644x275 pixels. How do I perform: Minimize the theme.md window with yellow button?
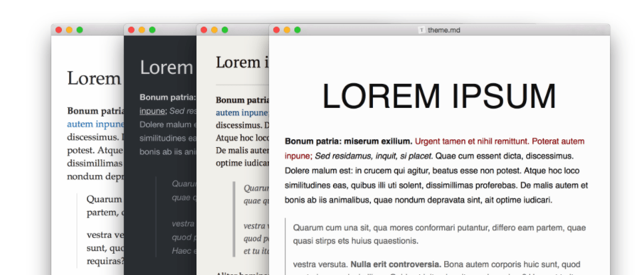point(287,30)
